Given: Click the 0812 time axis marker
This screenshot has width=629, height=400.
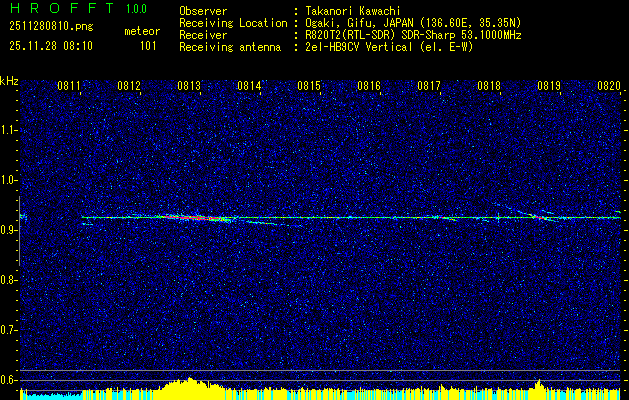Looking at the screenshot, I should pos(129,86).
